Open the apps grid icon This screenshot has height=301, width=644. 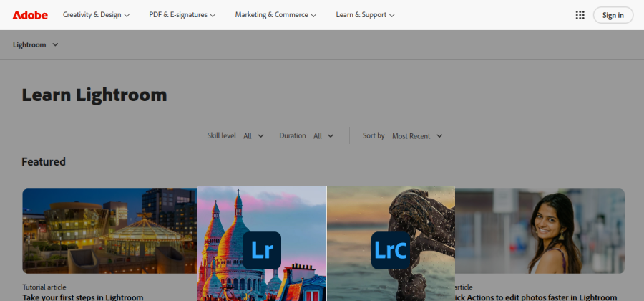[580, 15]
